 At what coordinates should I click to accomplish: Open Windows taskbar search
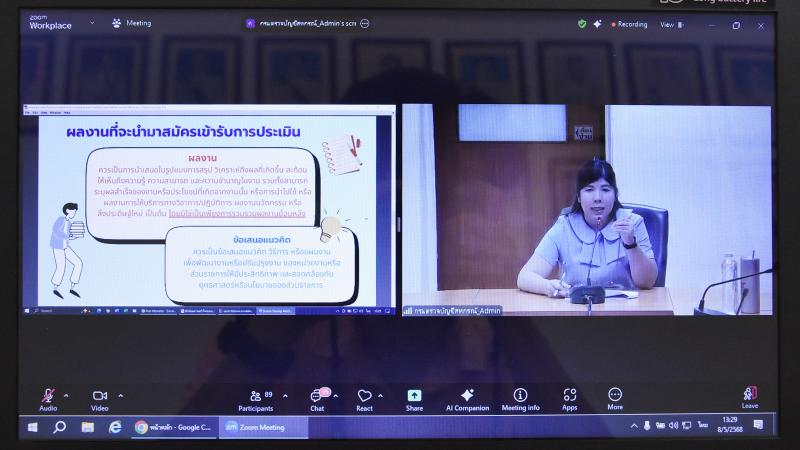60,427
